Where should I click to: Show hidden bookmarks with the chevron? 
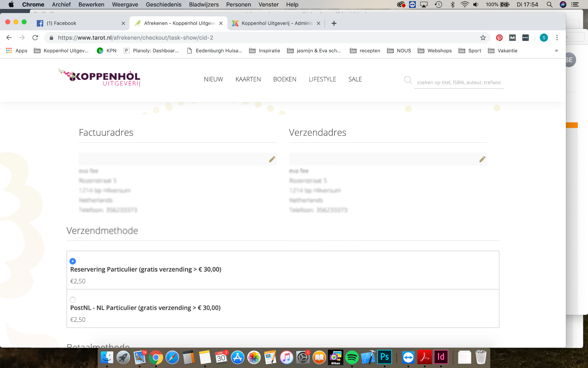[x=556, y=51]
